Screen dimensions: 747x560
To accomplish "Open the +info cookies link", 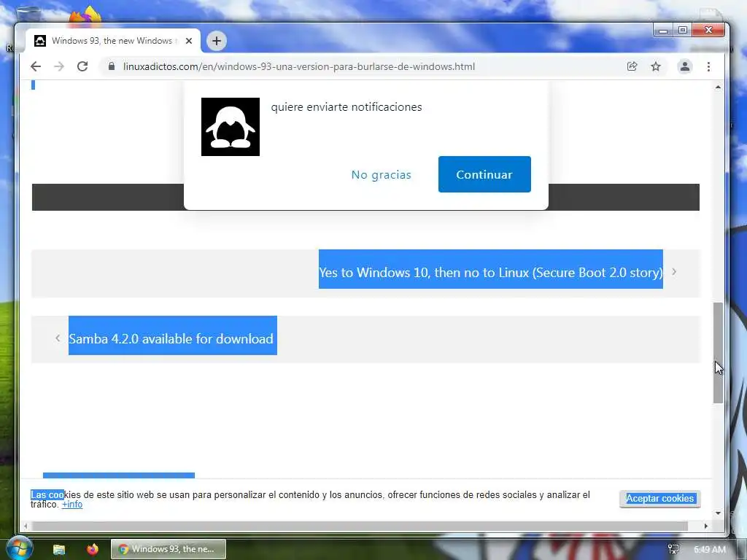I will click(x=72, y=505).
